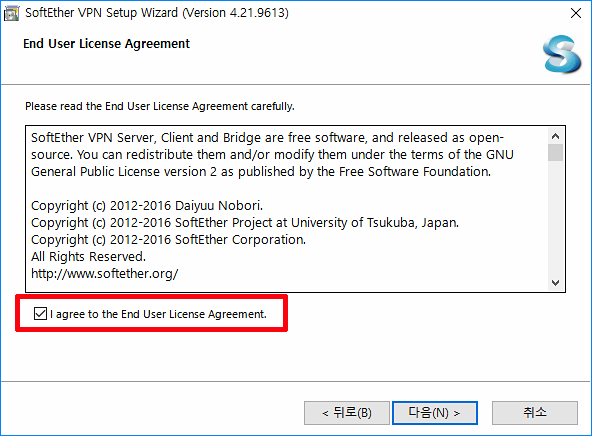Click the 'End User License Agreement' heading
This screenshot has height=436, width=592.
[106, 44]
